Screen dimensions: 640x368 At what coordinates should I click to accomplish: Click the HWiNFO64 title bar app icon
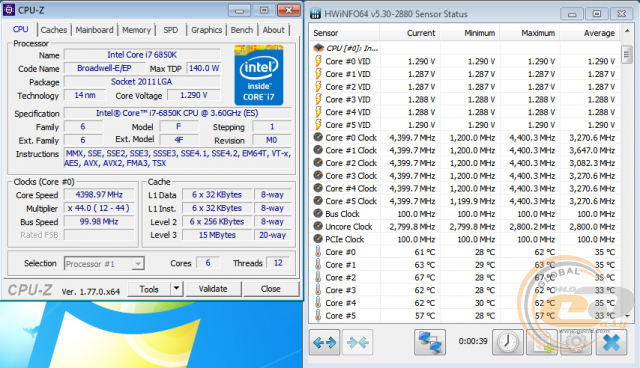click(x=316, y=13)
